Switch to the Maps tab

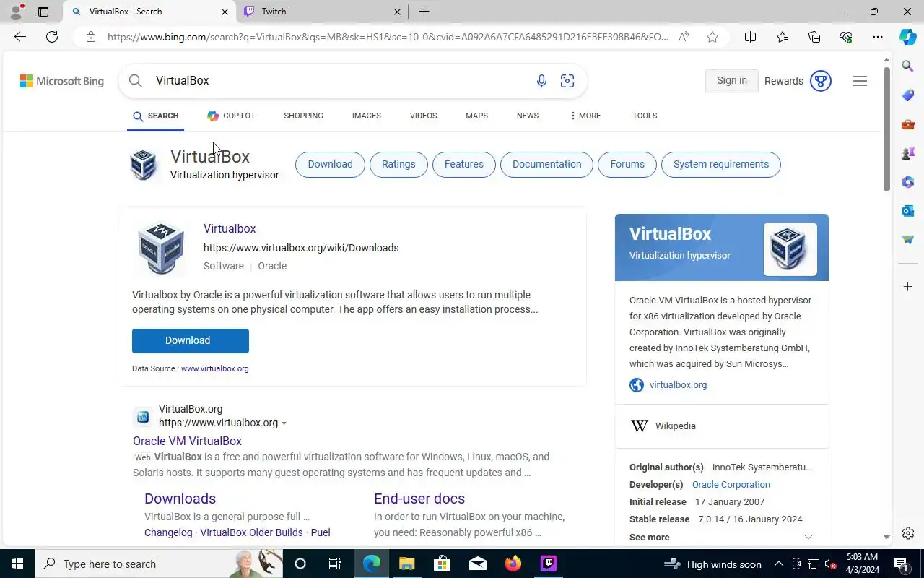(x=476, y=116)
